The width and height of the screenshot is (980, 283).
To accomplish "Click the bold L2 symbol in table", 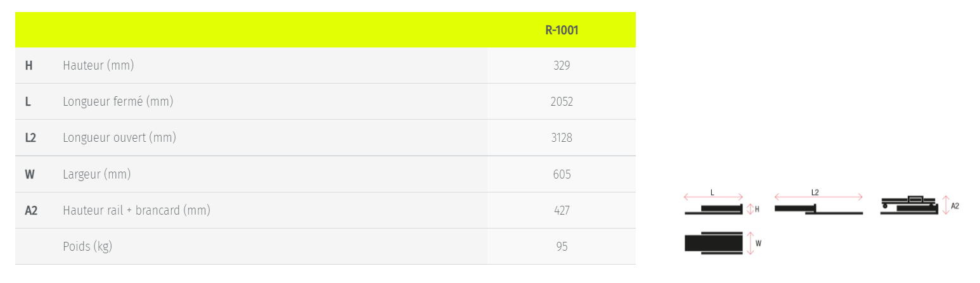I will [30, 137].
